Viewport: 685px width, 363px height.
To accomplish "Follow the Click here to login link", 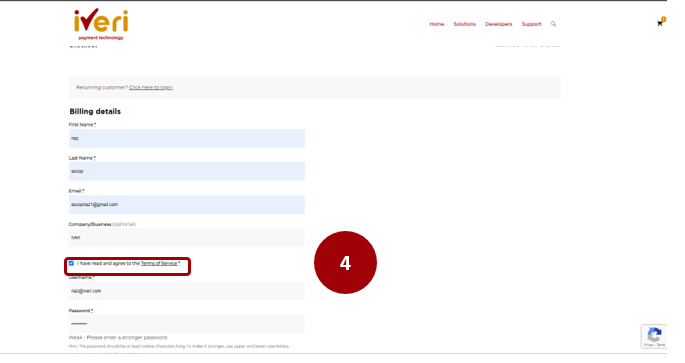I will [x=151, y=87].
